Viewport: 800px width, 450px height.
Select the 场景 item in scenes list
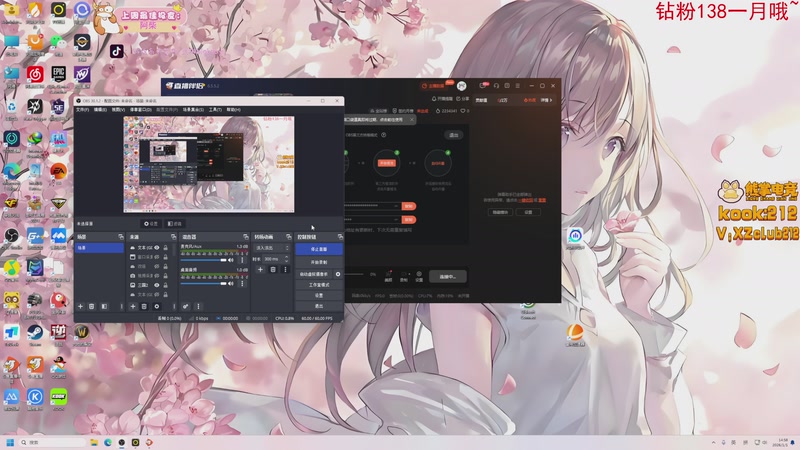(x=99, y=248)
